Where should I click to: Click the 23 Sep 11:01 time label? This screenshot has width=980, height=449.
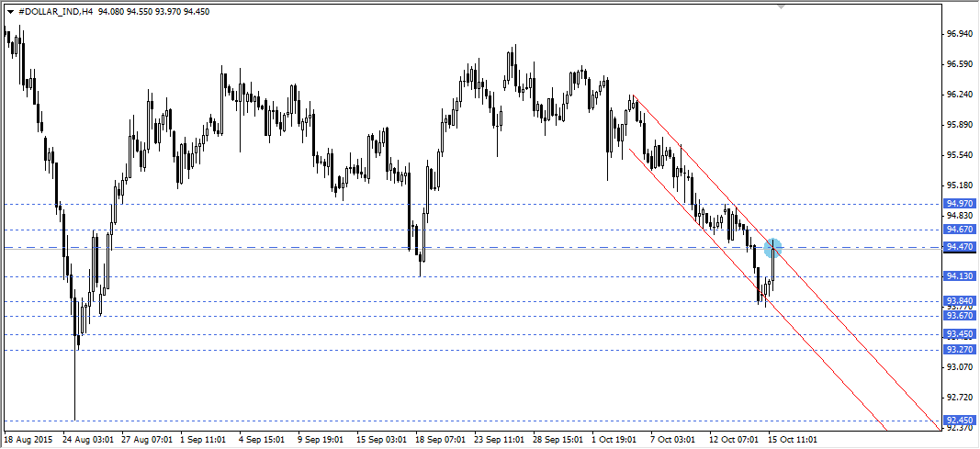coord(499,440)
